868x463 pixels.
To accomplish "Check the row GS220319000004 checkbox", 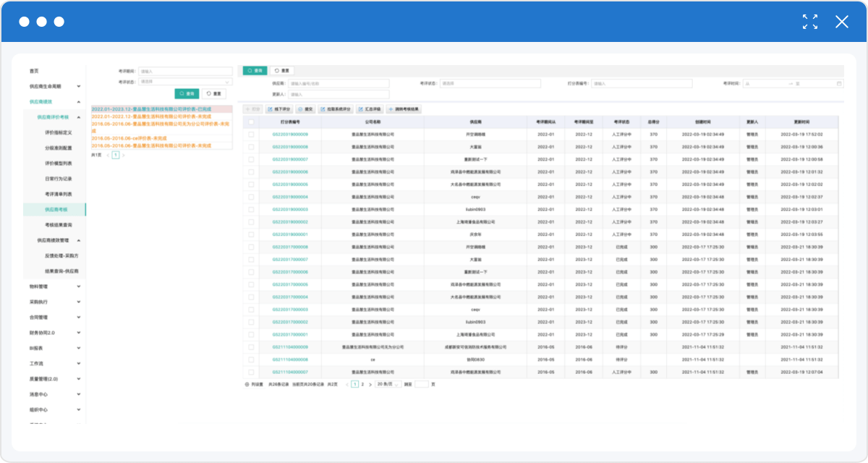I will tap(251, 197).
